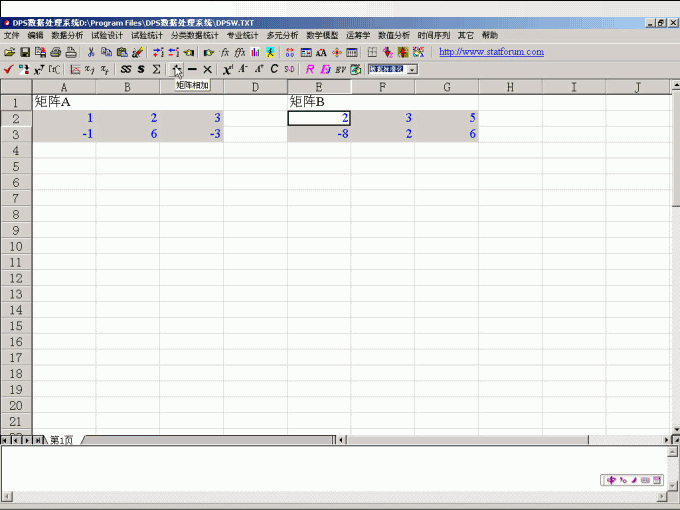This screenshot has height=510, width=680.
Task: Click the Sigma summation icon
Action: 156,69
